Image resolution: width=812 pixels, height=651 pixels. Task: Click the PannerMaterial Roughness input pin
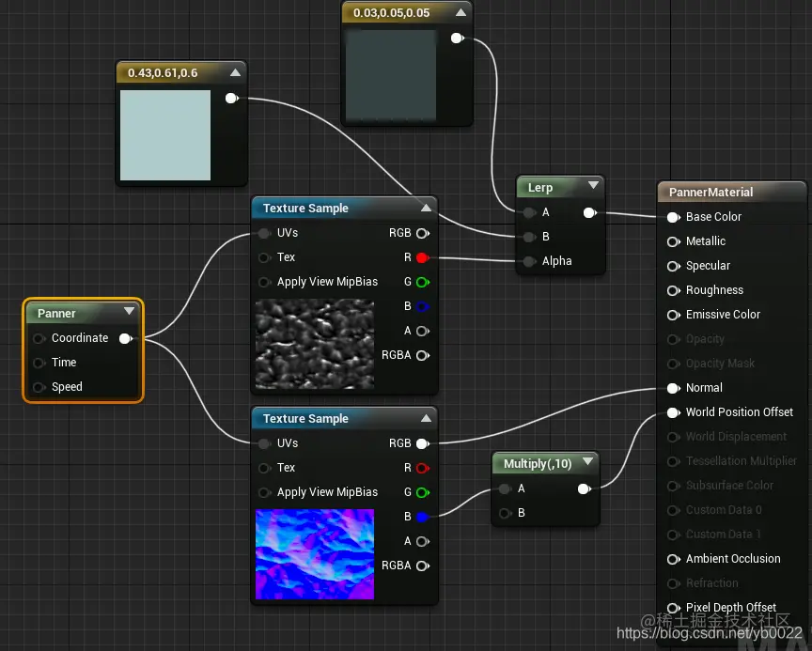click(673, 290)
